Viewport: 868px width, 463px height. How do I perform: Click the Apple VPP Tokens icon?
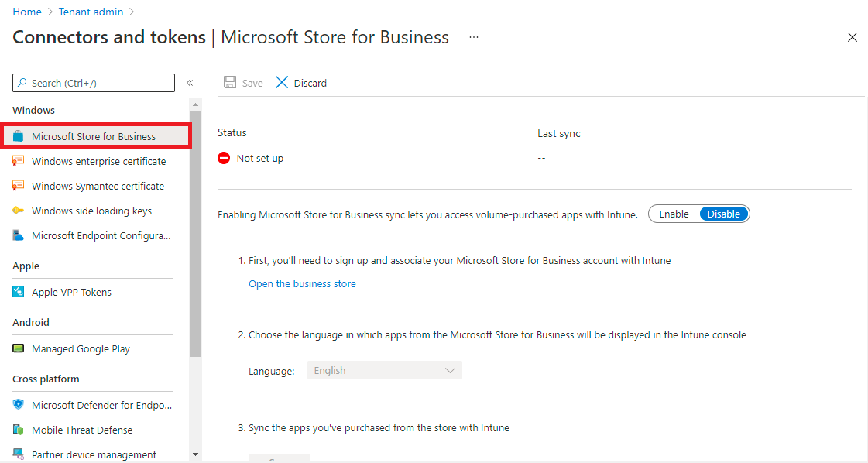point(19,292)
